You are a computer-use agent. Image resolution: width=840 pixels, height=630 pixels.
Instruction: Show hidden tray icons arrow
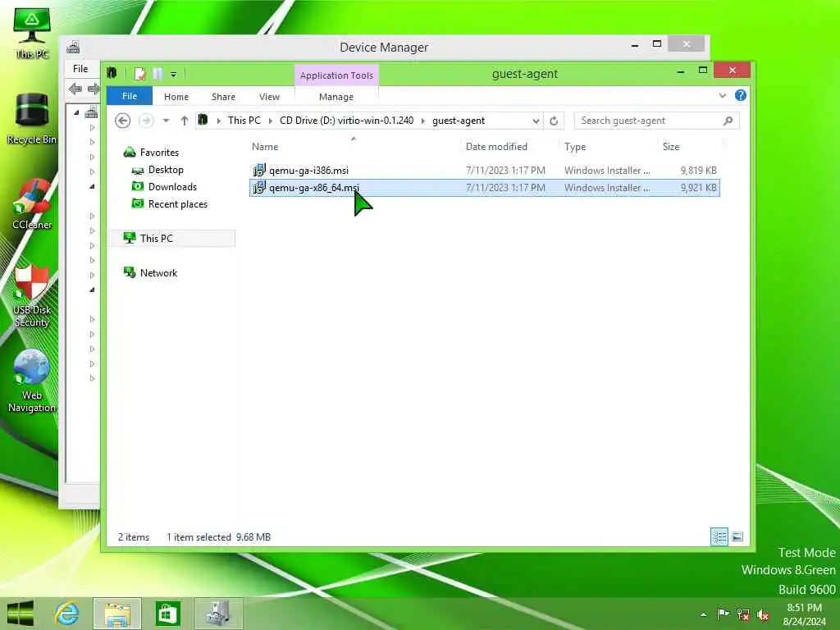point(703,614)
